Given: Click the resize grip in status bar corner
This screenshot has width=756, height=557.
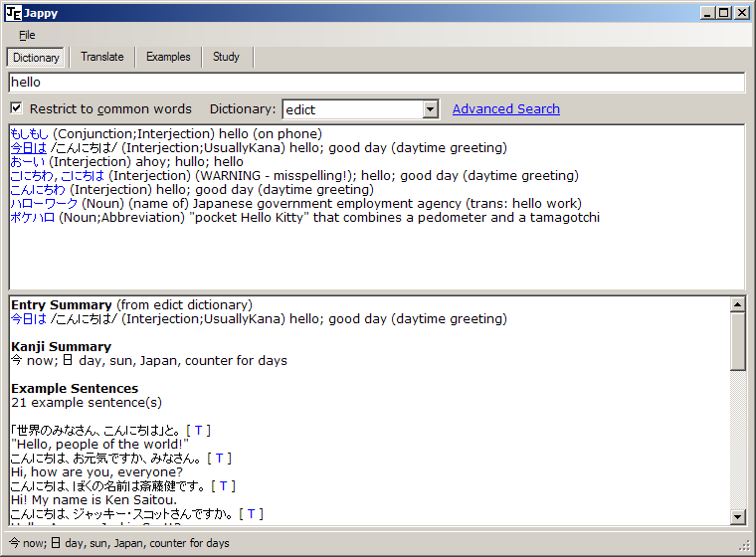Looking at the screenshot, I should 744,545.
